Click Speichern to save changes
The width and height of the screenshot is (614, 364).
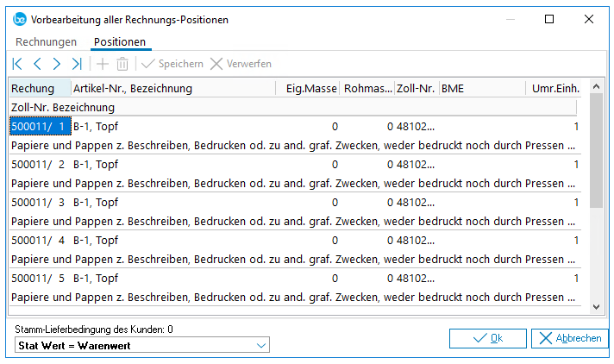tap(172, 64)
